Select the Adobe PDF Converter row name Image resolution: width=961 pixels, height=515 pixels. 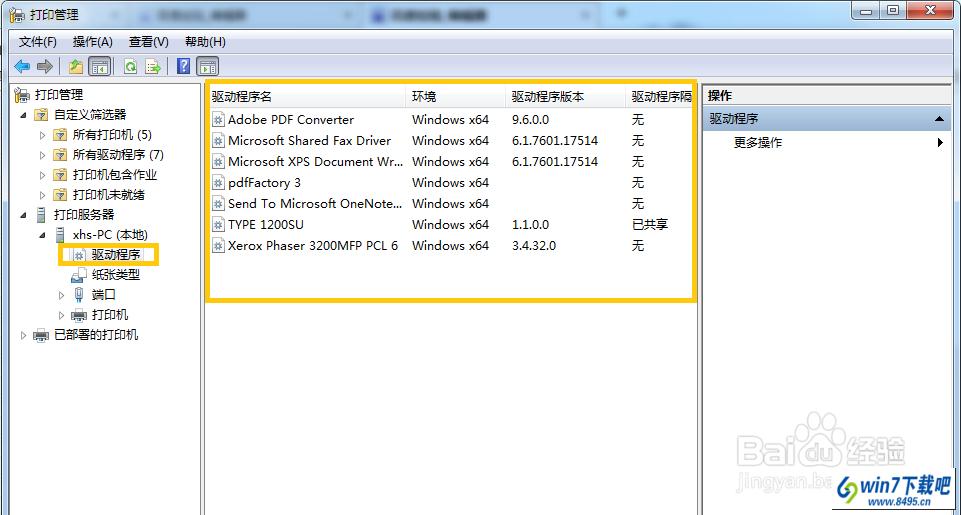click(291, 120)
